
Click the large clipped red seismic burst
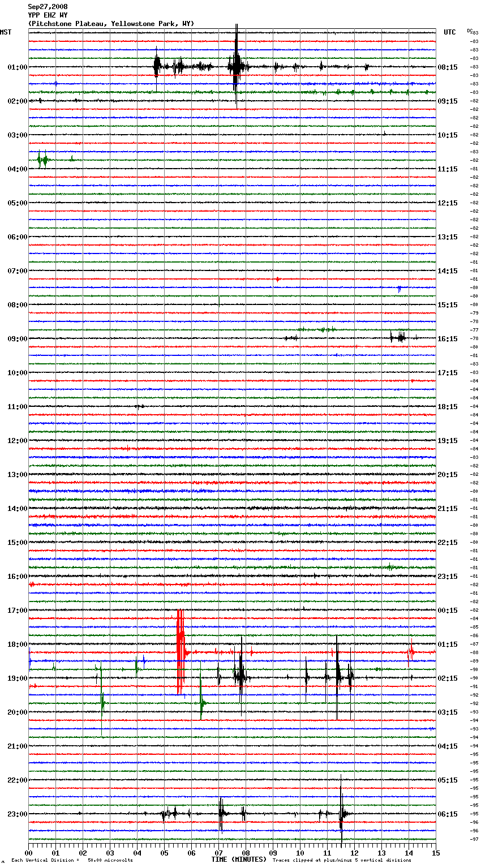pos(181,652)
